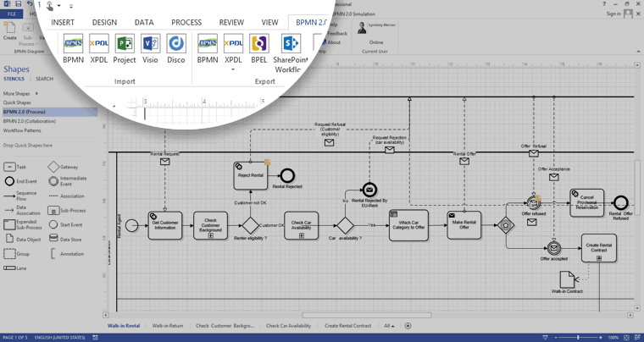Image resolution: width=644 pixels, height=342 pixels.
Task: Click the Feedback button
Action: click(x=336, y=34)
